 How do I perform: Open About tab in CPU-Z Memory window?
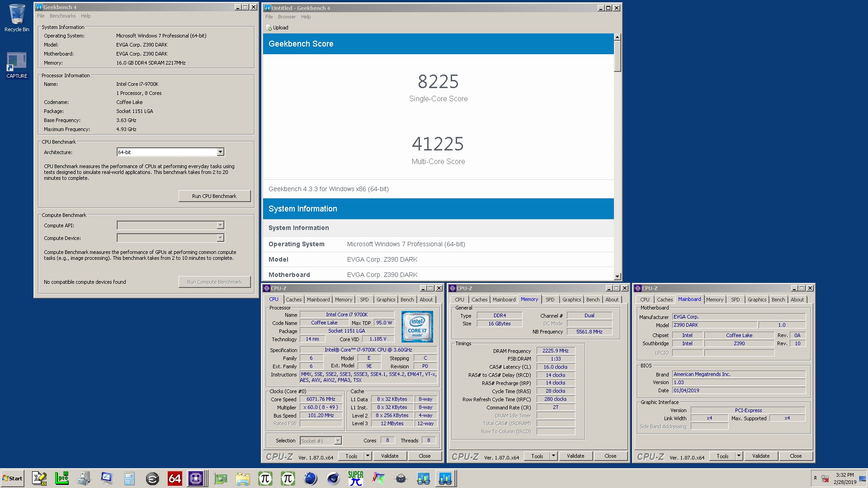[x=612, y=300]
